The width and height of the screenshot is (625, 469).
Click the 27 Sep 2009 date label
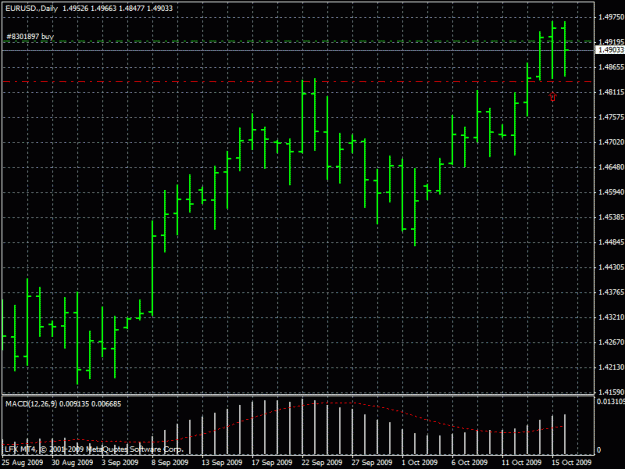[x=371, y=463]
